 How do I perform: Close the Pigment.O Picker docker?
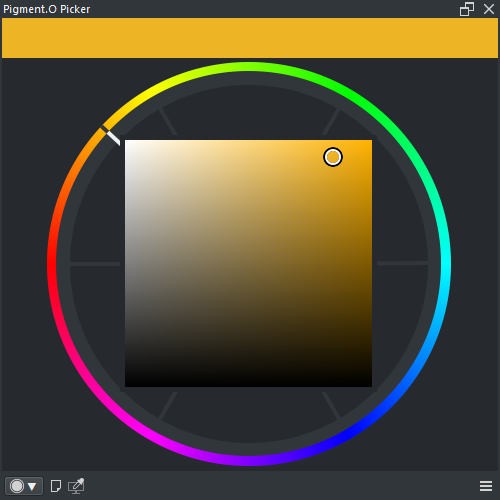489,9
